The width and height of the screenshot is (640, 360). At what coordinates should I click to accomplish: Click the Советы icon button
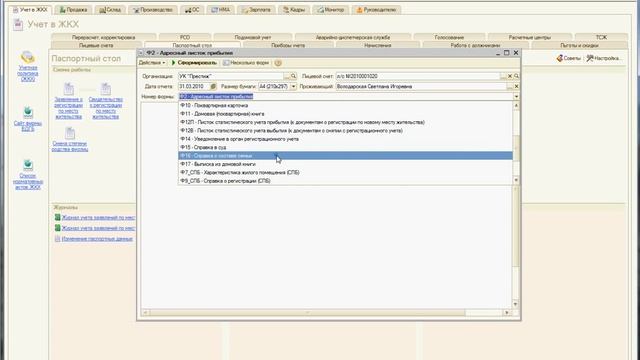coord(569,58)
